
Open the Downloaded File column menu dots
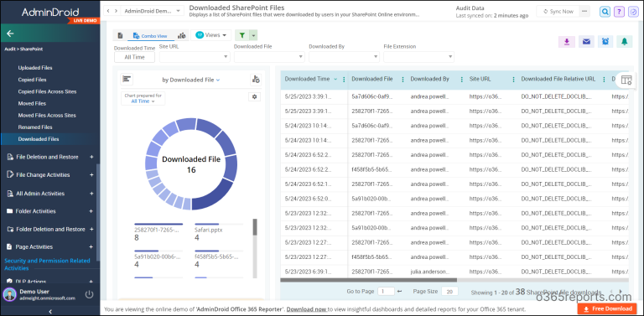(402, 79)
